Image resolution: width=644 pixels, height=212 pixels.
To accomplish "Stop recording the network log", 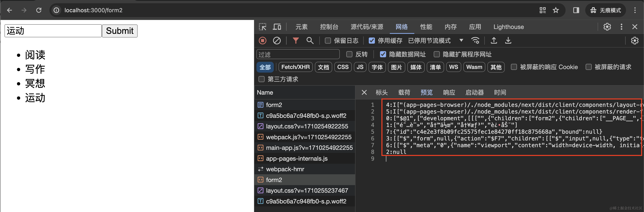I will click(263, 40).
